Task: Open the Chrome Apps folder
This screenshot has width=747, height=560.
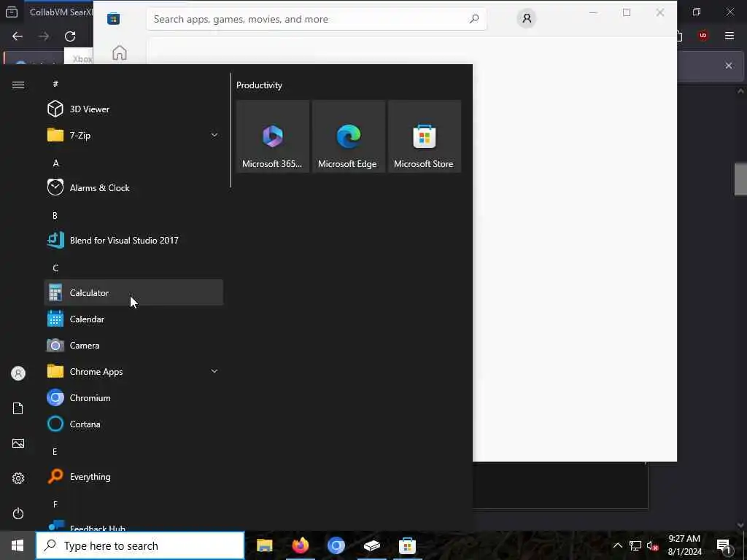Action: coord(133,371)
